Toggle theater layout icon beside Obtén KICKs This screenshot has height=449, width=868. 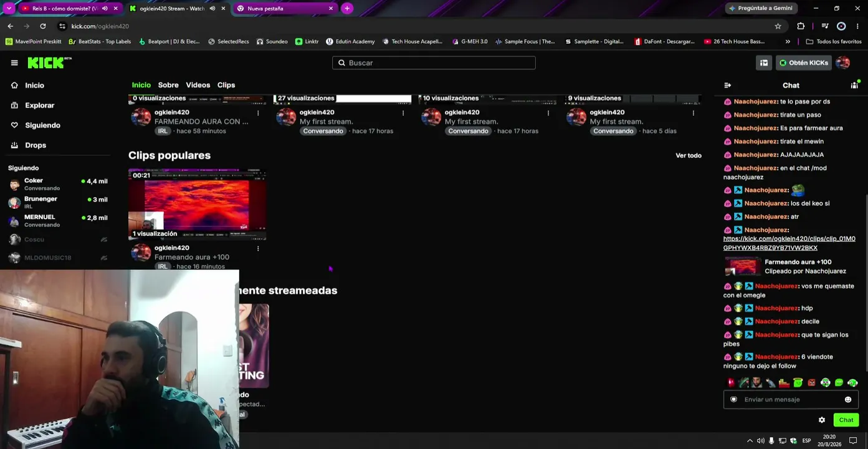(764, 63)
